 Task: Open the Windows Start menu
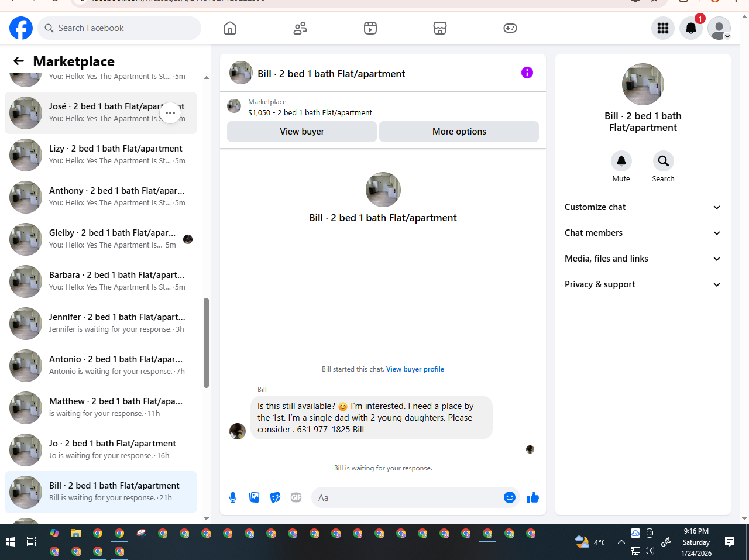coord(10,542)
